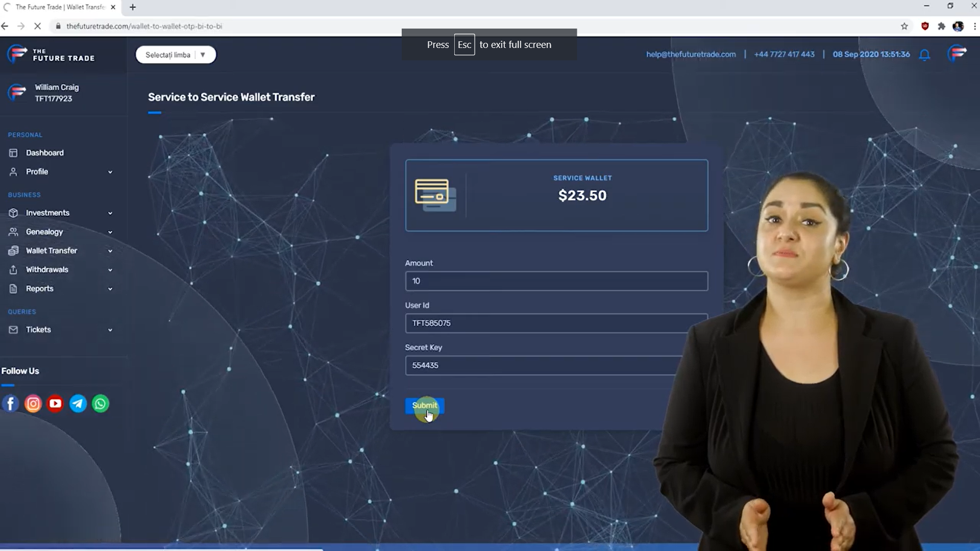
Task: Click the Profile person icon
Action: 13,172
